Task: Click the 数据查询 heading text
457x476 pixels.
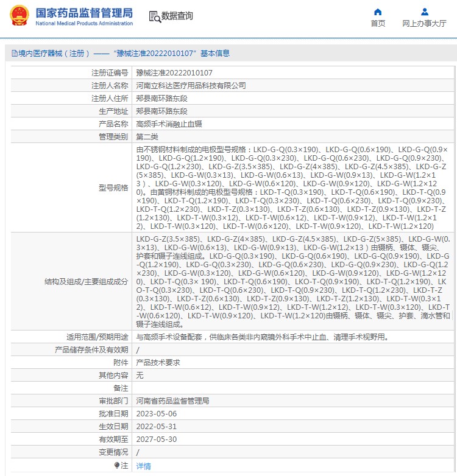Action: pos(177,16)
